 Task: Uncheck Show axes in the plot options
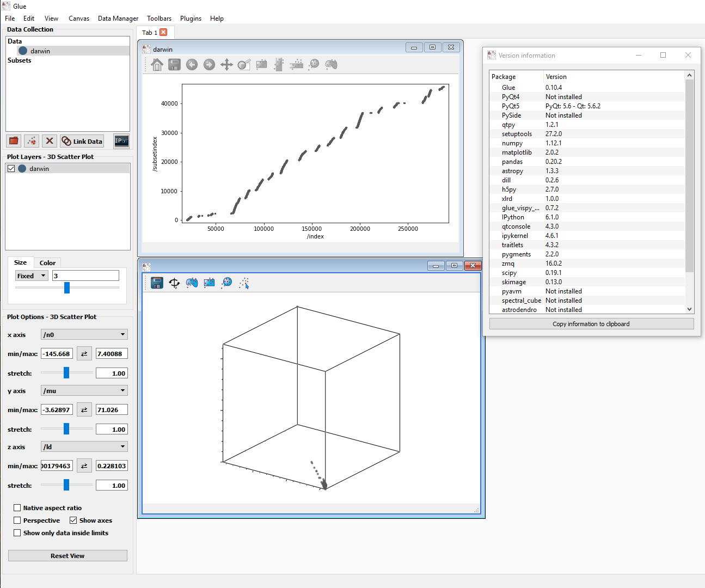[x=73, y=520]
